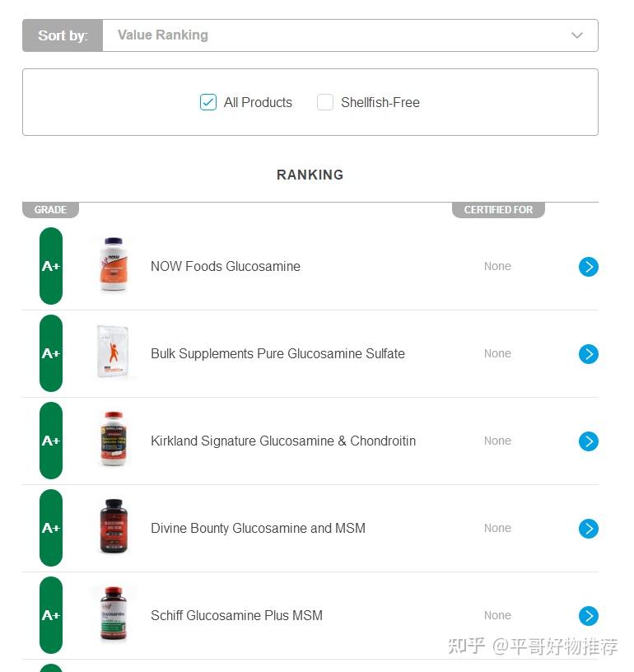Uncheck the All Products checkbox
Screen dimensions: 634x672
(x=208, y=102)
